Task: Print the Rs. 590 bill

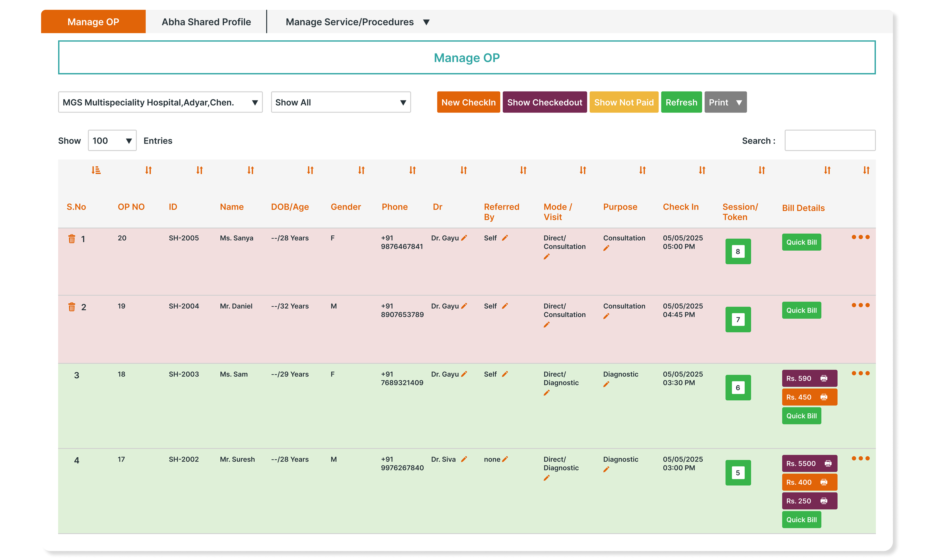Action: [824, 378]
